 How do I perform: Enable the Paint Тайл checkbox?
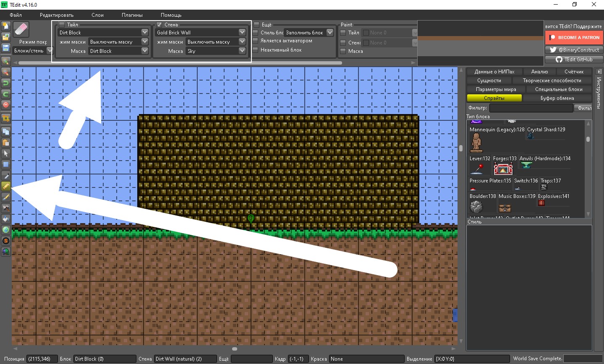pyautogui.click(x=343, y=33)
